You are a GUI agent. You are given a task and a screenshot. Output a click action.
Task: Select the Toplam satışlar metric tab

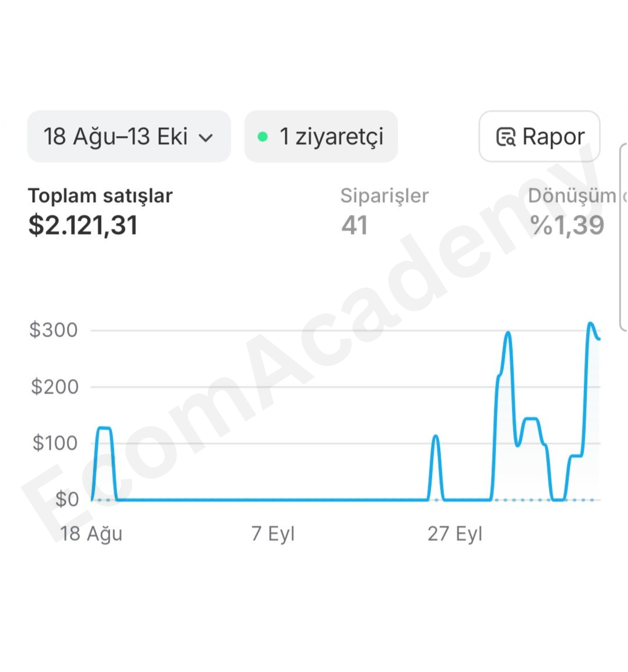(x=100, y=195)
